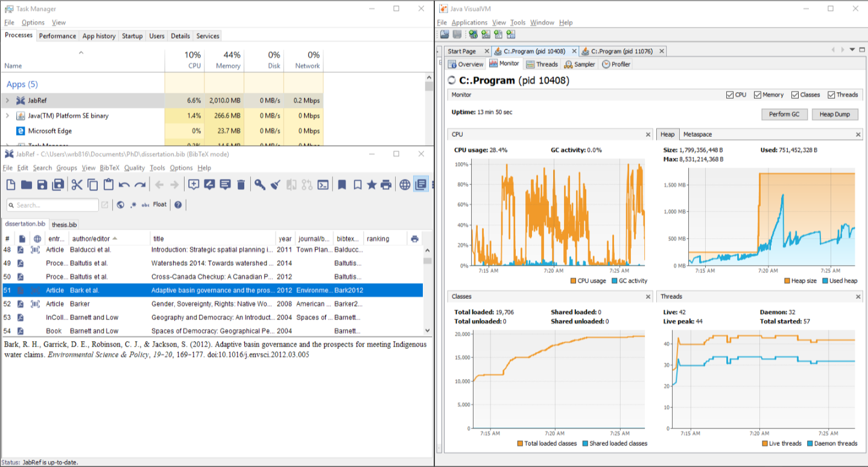Run cleanup entries broom icon
This screenshot has height=467, width=868.
[276, 185]
